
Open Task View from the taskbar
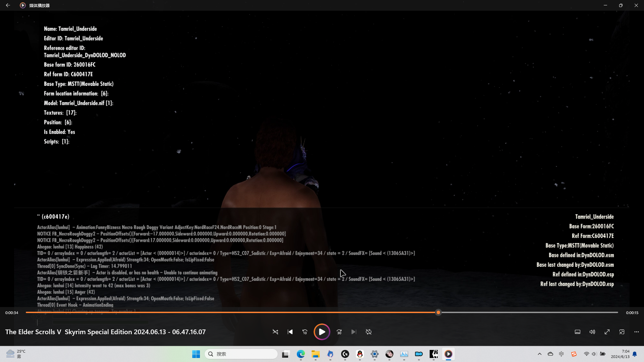tap(285, 354)
